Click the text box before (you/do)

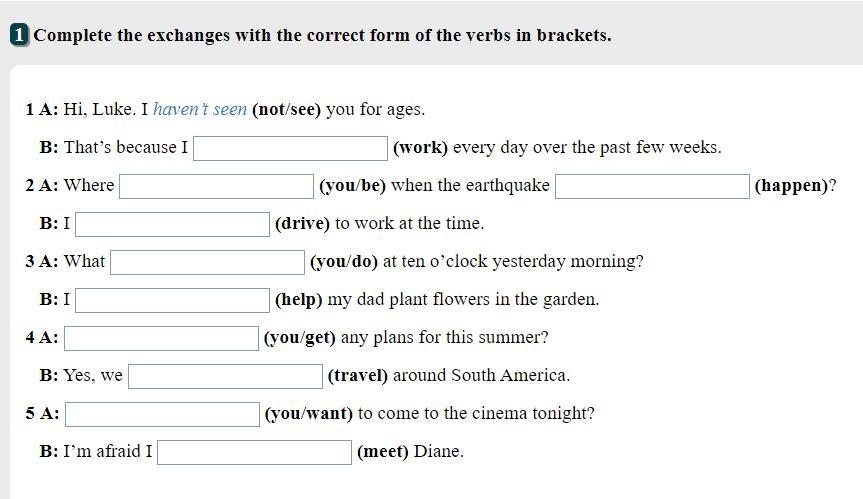207,262
